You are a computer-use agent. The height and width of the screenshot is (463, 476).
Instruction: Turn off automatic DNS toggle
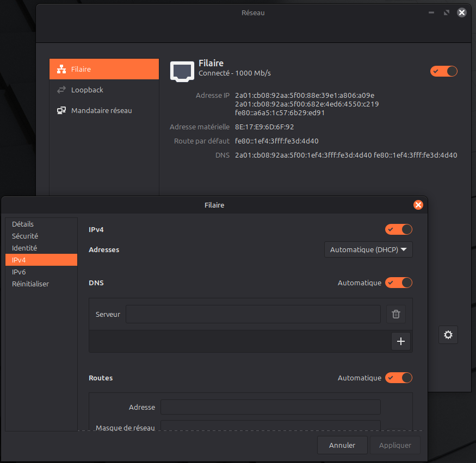click(x=399, y=283)
